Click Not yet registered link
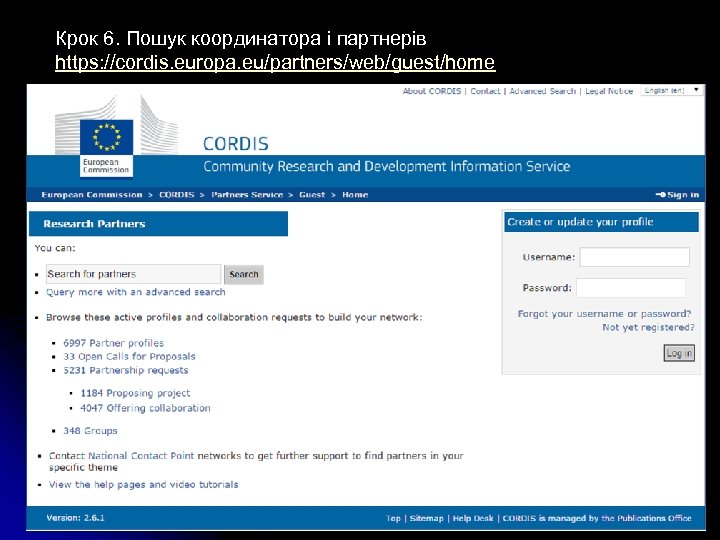Viewport: 720px width, 540px height. pos(648,327)
